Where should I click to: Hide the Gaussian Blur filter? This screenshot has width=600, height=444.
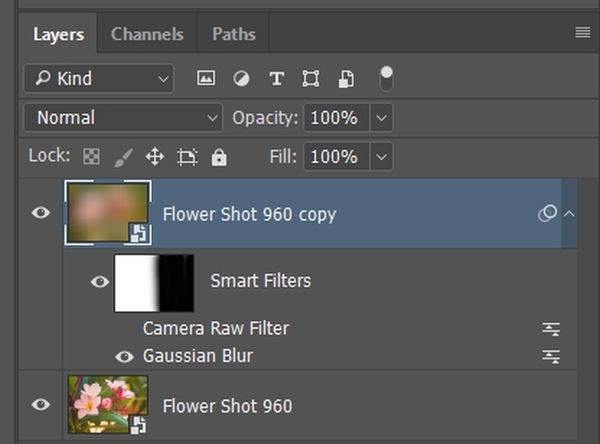[124, 356]
